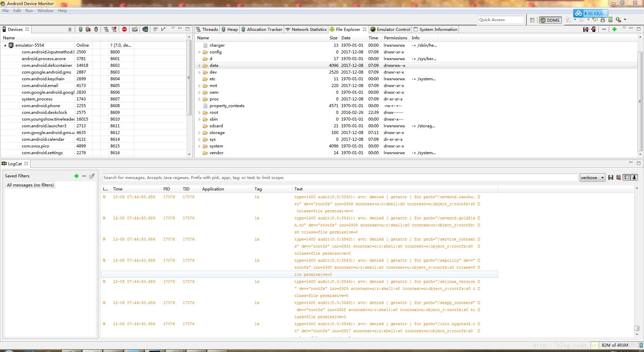Dump View Hierarchy for UI Automator
Viewport: 644px width, 352px height.
pyautogui.click(x=145, y=29)
